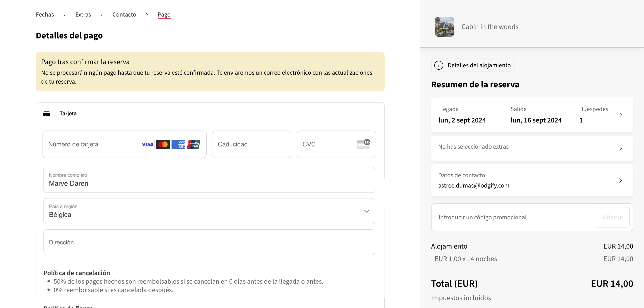Click the credit card icon beside Tarjeta

[x=47, y=114]
